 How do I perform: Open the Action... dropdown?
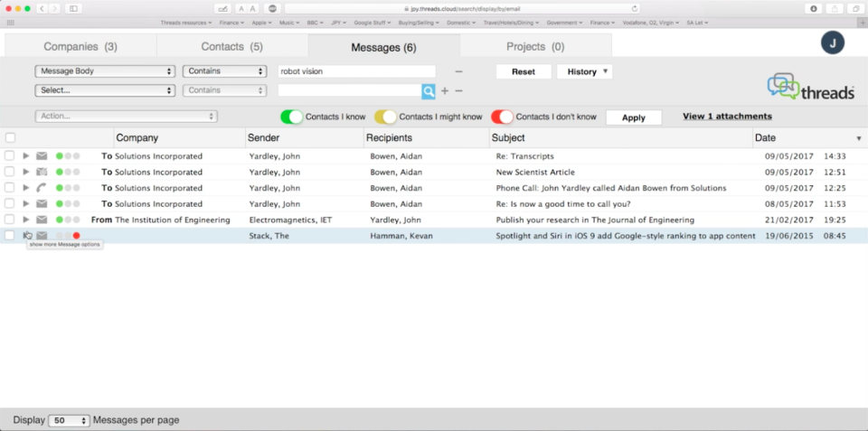(x=126, y=117)
